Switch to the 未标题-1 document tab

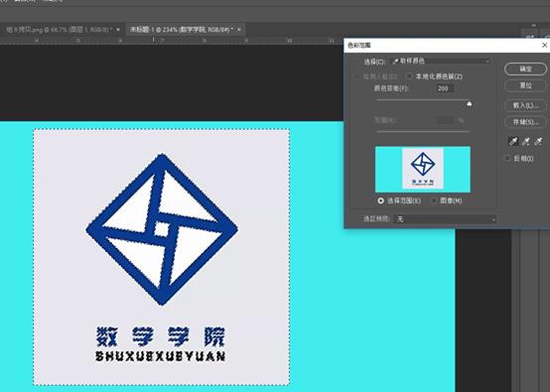[181, 30]
